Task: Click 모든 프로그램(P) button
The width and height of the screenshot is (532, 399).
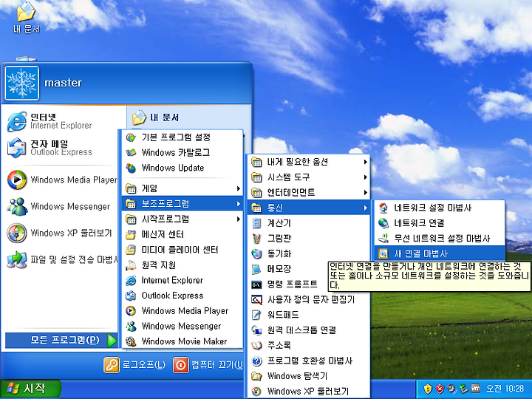Action: click(x=61, y=340)
